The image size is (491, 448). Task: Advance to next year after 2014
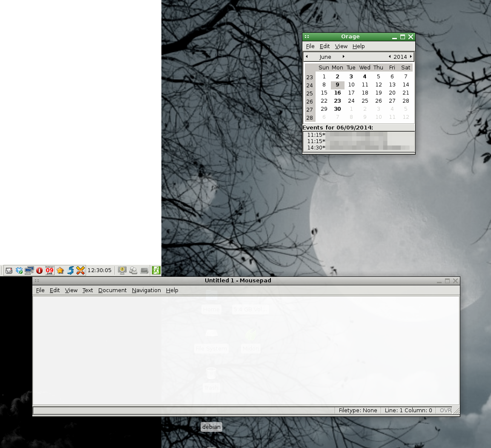click(x=411, y=57)
